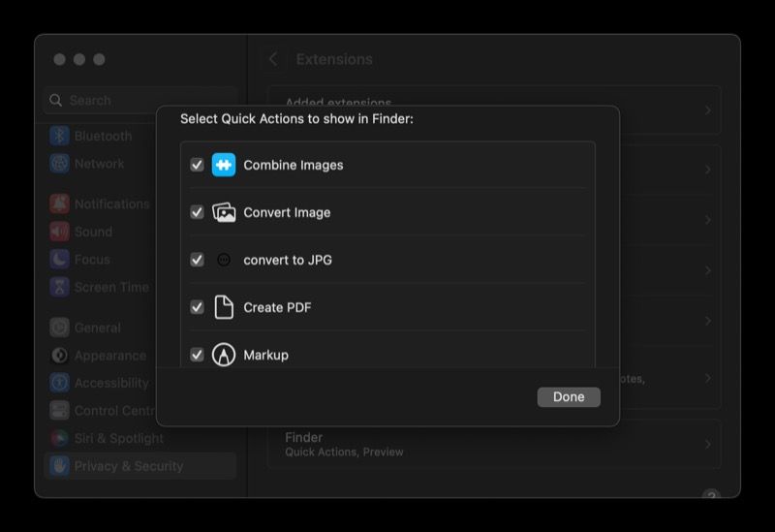The image size is (775, 532).
Task: Select the convert to JPG label
Action: (x=288, y=260)
